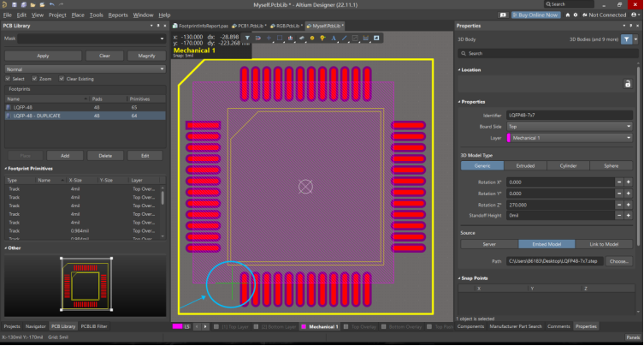This screenshot has height=346, width=644.
Task: Toggle the Select checkbox
Action: 9,79
